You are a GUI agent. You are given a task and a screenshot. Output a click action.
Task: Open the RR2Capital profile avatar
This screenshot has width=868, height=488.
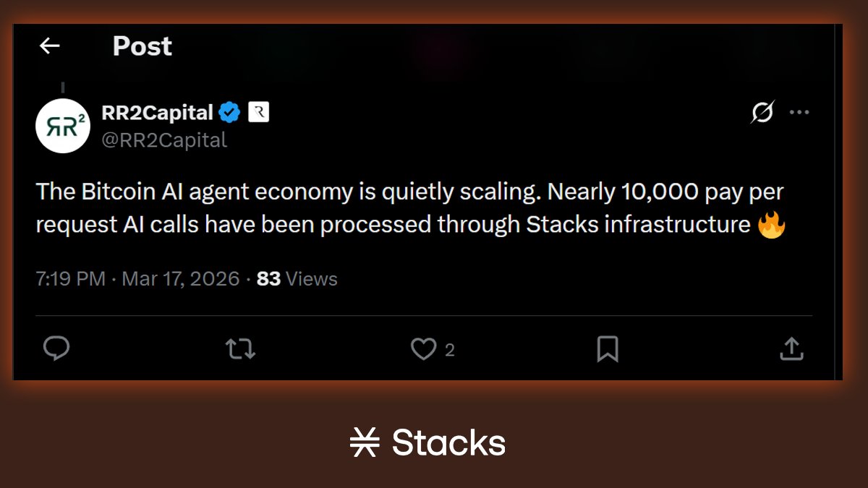(x=63, y=125)
